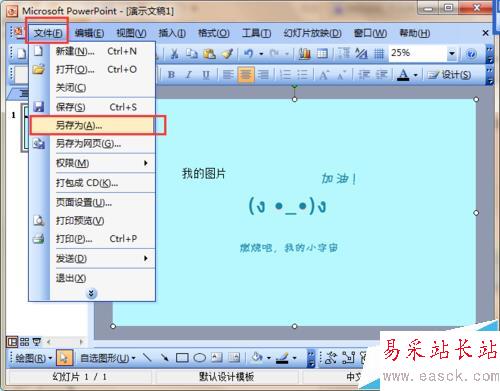Choose Open (打开) from File menu

click(x=92, y=69)
